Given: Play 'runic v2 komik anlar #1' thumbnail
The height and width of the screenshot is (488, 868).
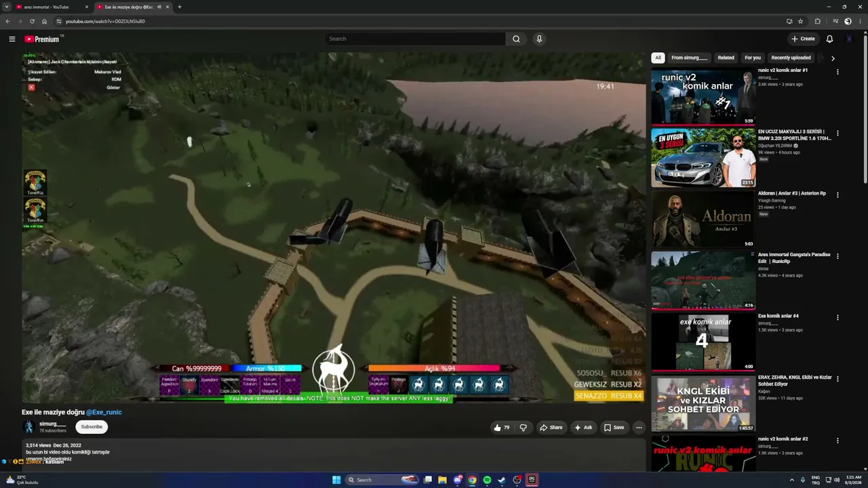Looking at the screenshot, I should click(x=703, y=96).
